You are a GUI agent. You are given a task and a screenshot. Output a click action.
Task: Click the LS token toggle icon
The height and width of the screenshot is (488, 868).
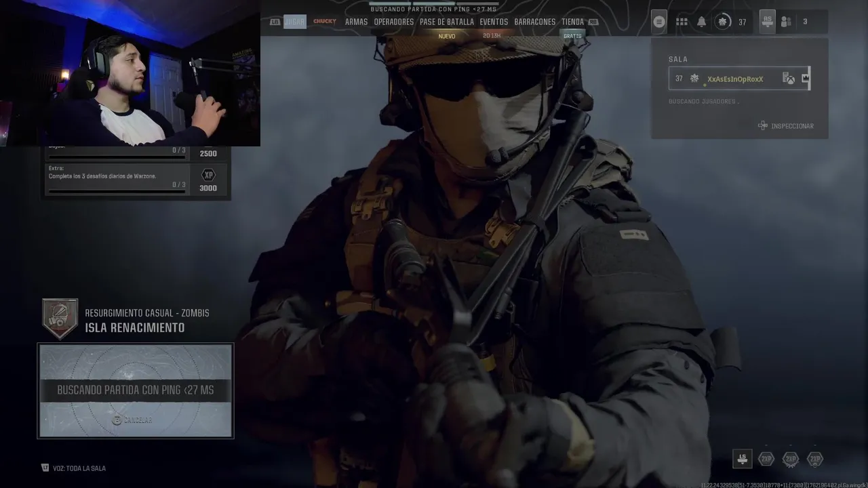coord(743,459)
